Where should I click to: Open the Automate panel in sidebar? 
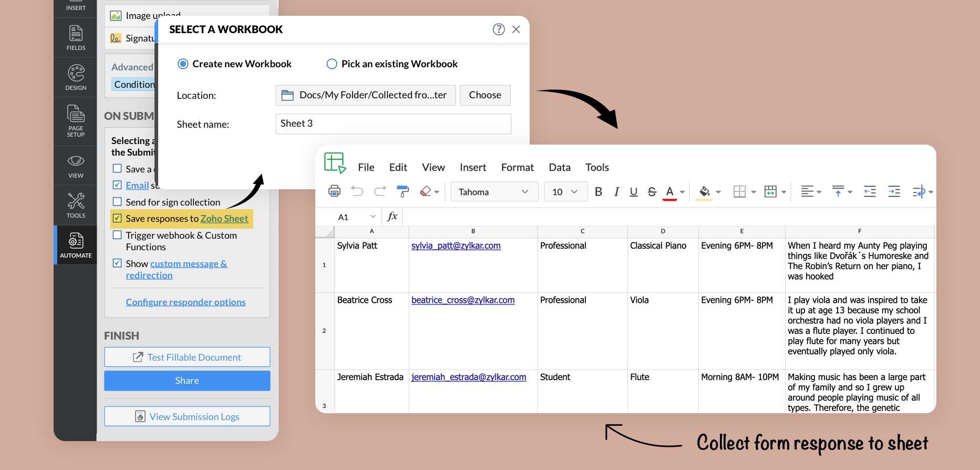point(76,245)
